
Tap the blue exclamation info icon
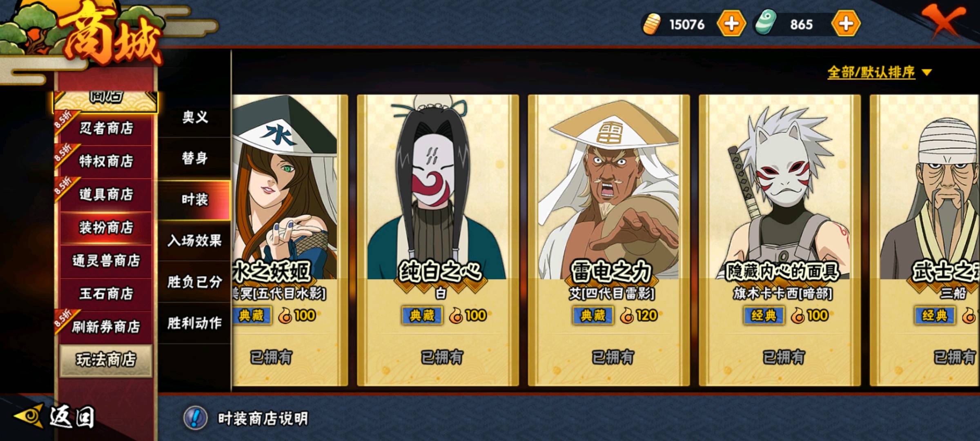pyautogui.click(x=195, y=418)
